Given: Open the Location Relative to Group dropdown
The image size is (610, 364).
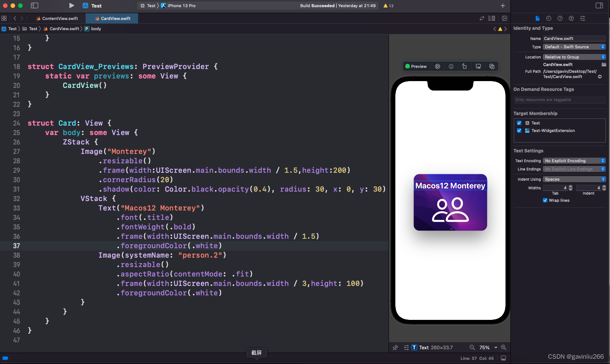Looking at the screenshot, I should point(574,57).
